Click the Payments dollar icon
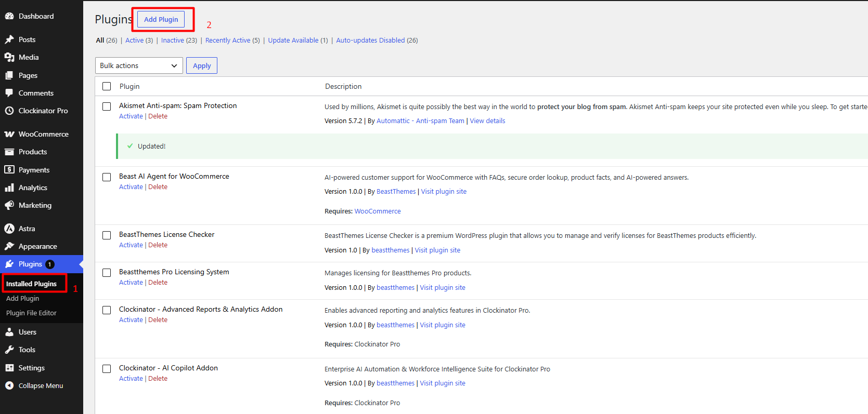 9,170
